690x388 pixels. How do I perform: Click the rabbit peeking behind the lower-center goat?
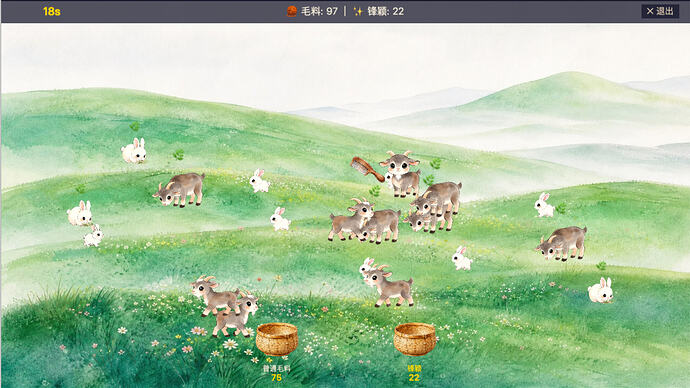click(x=366, y=267)
